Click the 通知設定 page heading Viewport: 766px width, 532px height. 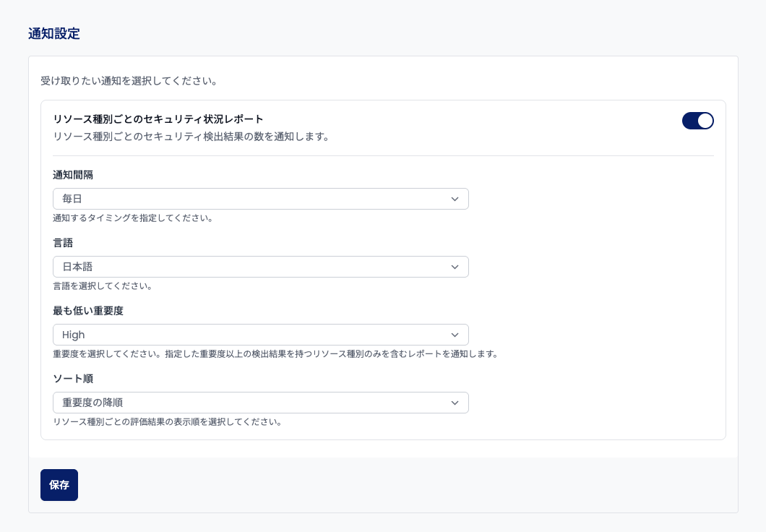pyautogui.click(x=54, y=34)
